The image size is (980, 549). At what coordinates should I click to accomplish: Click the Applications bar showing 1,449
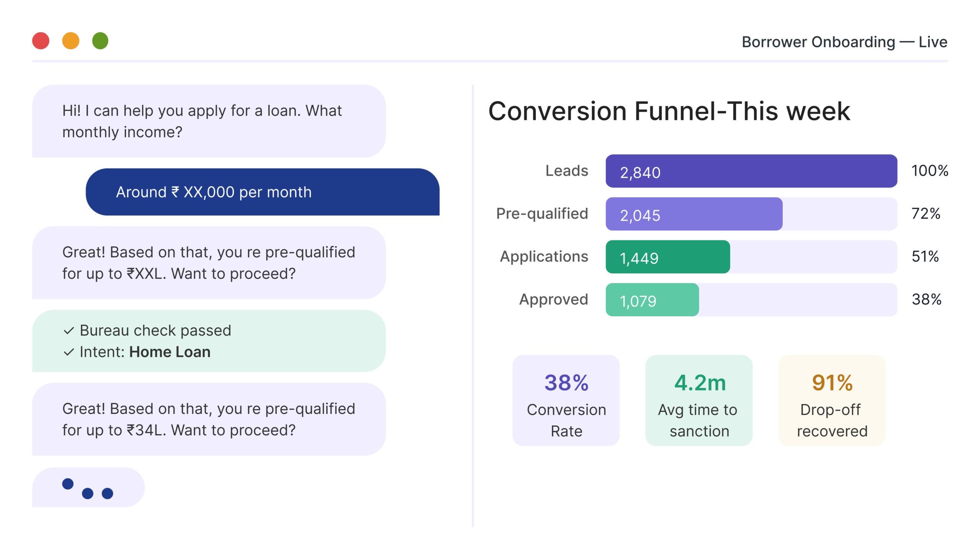point(668,257)
